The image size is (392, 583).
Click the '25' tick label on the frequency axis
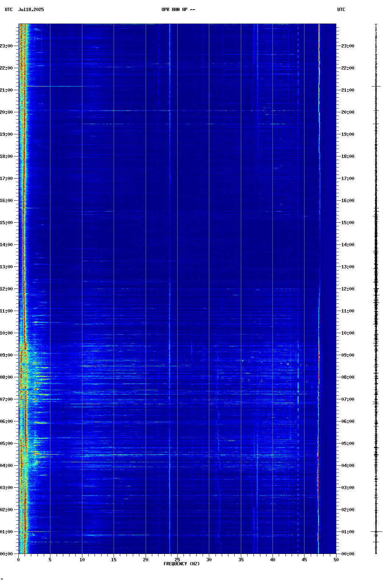click(177, 560)
